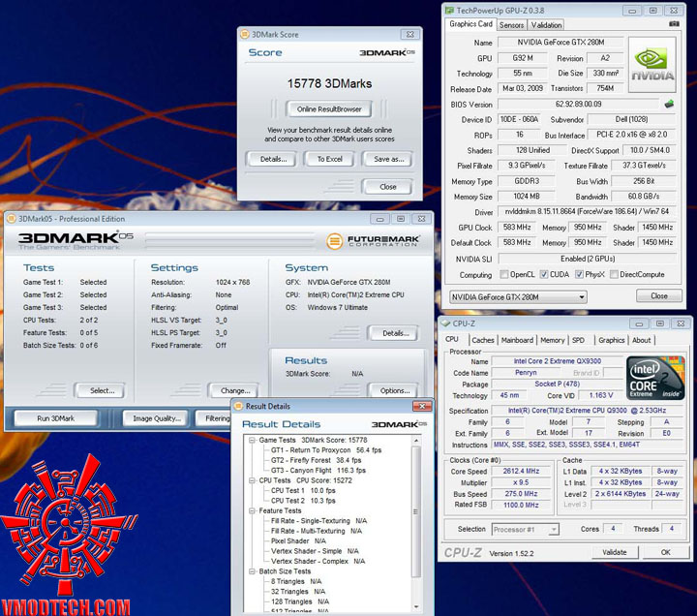Select the Graphics Card tab in GPU-Z
The height and width of the screenshot is (616, 697).
point(470,24)
